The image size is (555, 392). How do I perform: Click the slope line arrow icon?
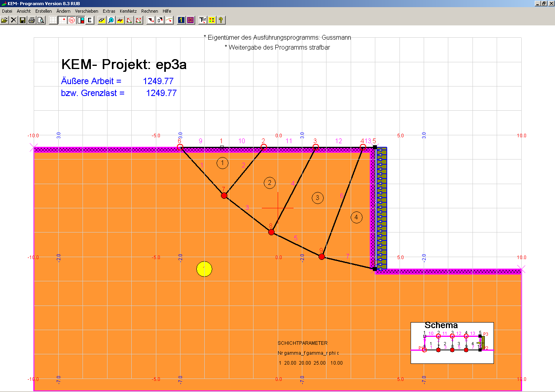[169, 20]
